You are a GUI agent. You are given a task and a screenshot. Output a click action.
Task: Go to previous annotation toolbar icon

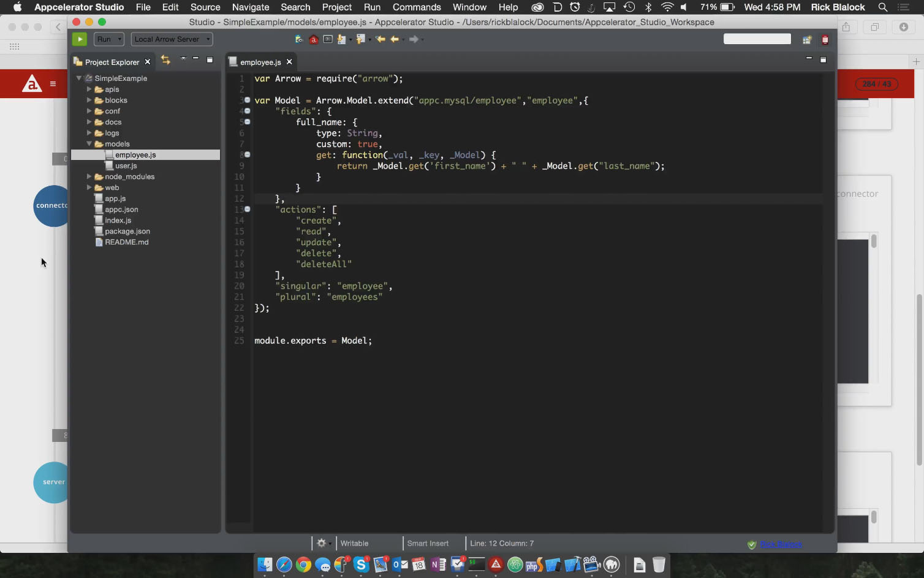coord(361,39)
